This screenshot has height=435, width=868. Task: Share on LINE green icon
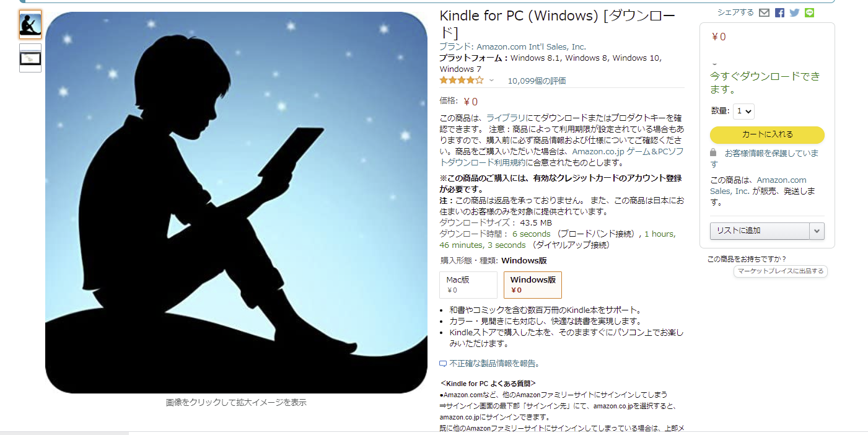(809, 12)
